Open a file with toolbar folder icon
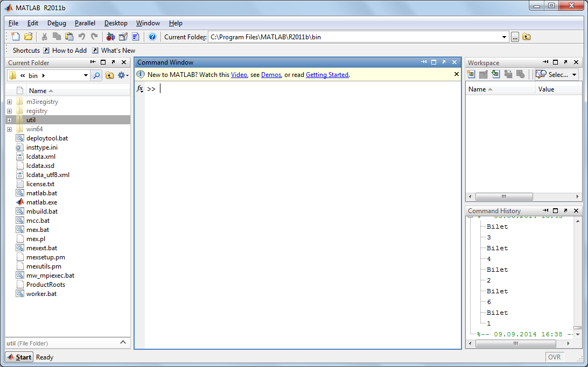Image resolution: width=588 pixels, height=367 pixels. (28, 37)
